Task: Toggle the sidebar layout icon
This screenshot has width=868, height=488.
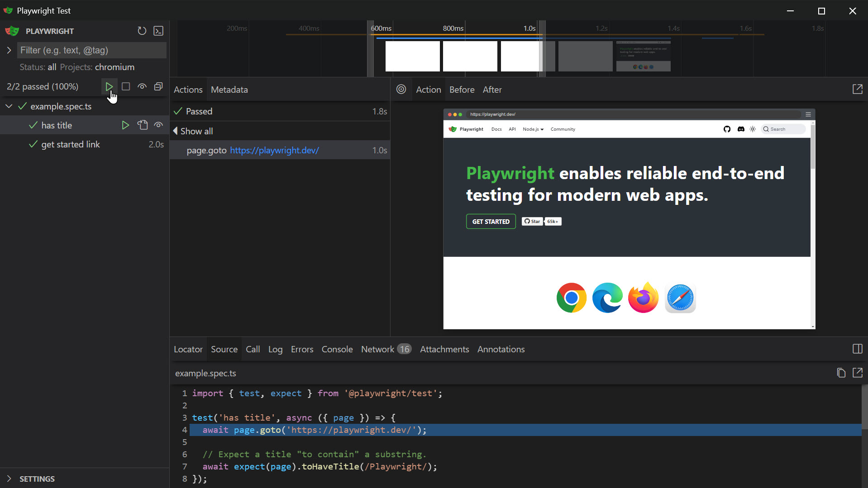Action: pyautogui.click(x=857, y=349)
